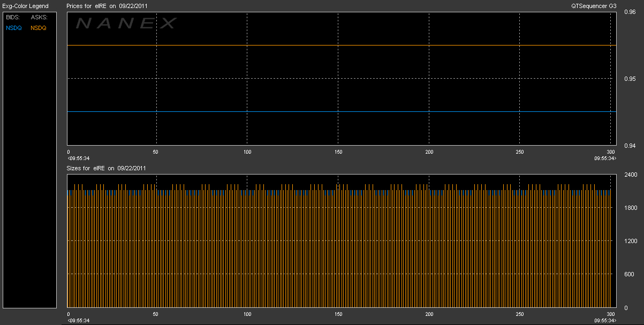
Task: Select the BIDS: legend header
Action: point(12,18)
